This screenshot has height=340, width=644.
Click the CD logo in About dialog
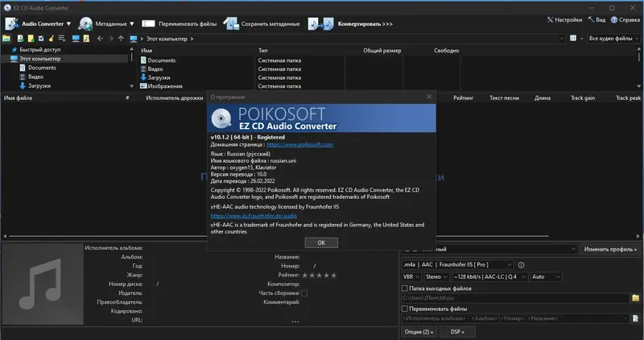click(221, 118)
